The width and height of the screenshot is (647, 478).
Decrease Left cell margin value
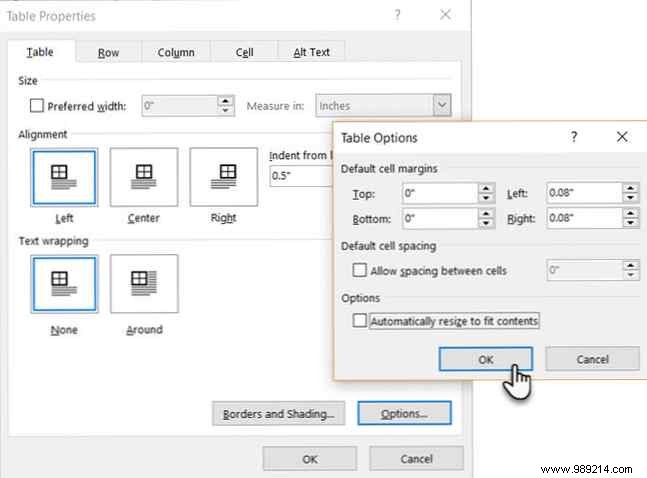pyautogui.click(x=630, y=198)
